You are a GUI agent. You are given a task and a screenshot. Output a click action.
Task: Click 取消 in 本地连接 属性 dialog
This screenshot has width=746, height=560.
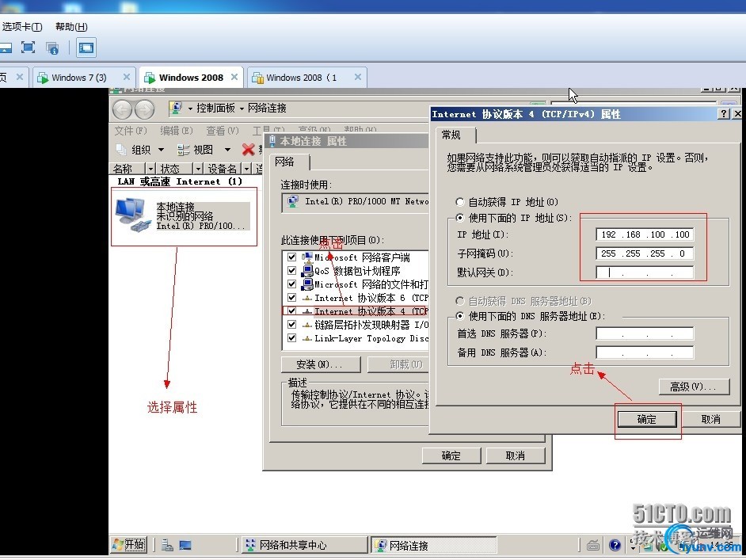(x=515, y=455)
